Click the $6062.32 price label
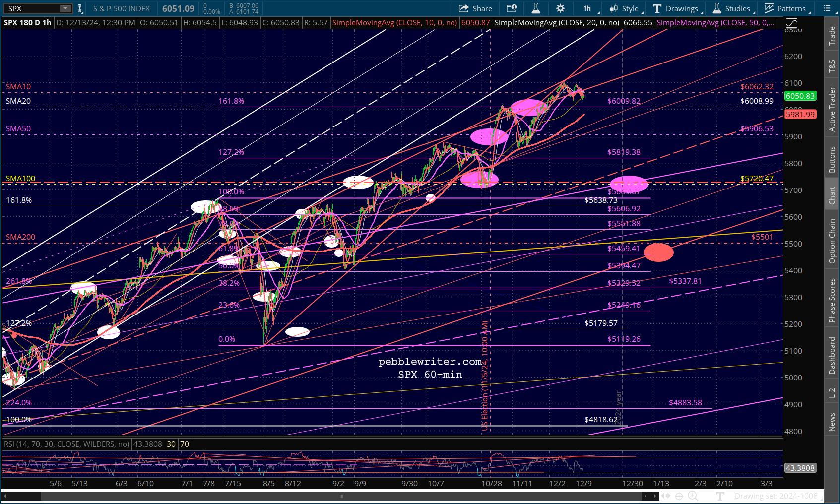 pyautogui.click(x=757, y=87)
